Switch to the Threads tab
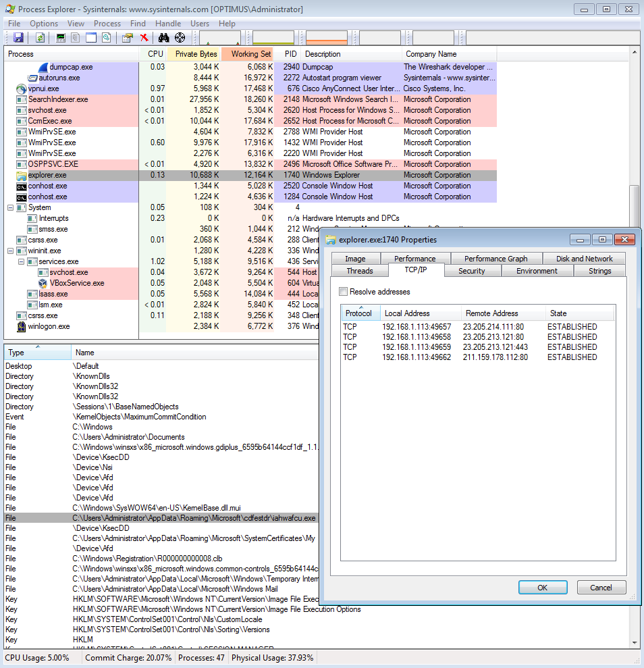This screenshot has height=668, width=644. 360,271
